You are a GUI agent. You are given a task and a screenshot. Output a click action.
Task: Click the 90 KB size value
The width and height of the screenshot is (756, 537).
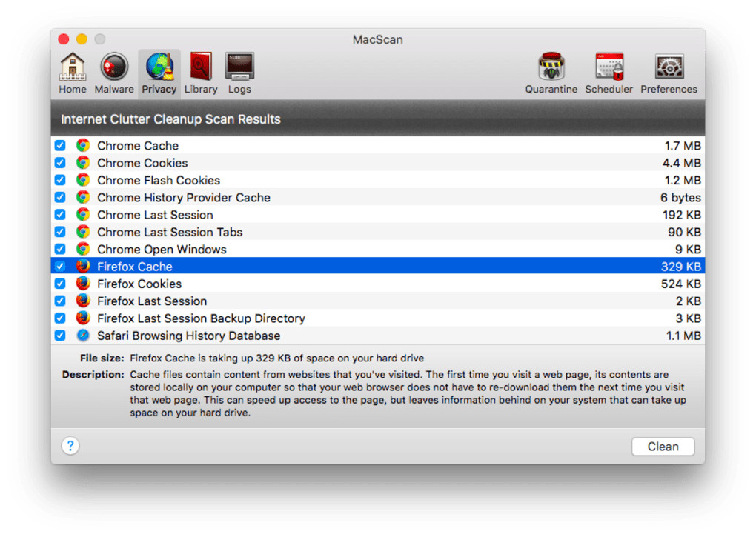(684, 232)
